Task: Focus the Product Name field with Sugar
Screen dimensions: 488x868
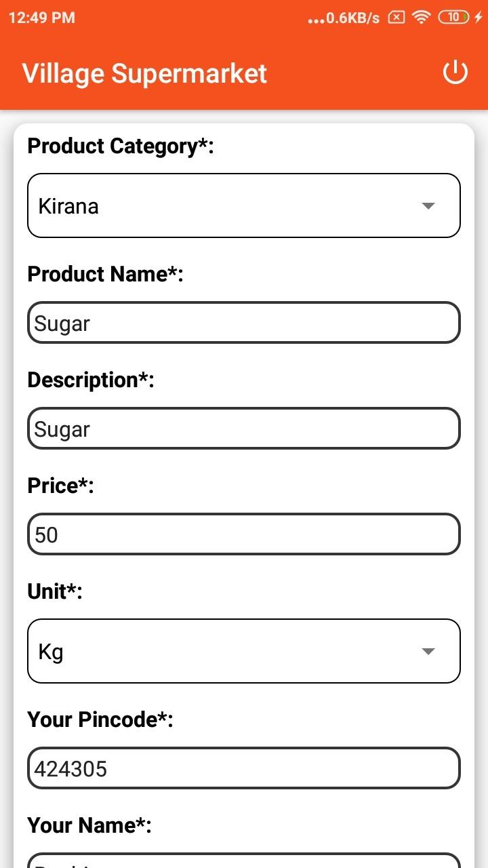Action: coord(244,323)
